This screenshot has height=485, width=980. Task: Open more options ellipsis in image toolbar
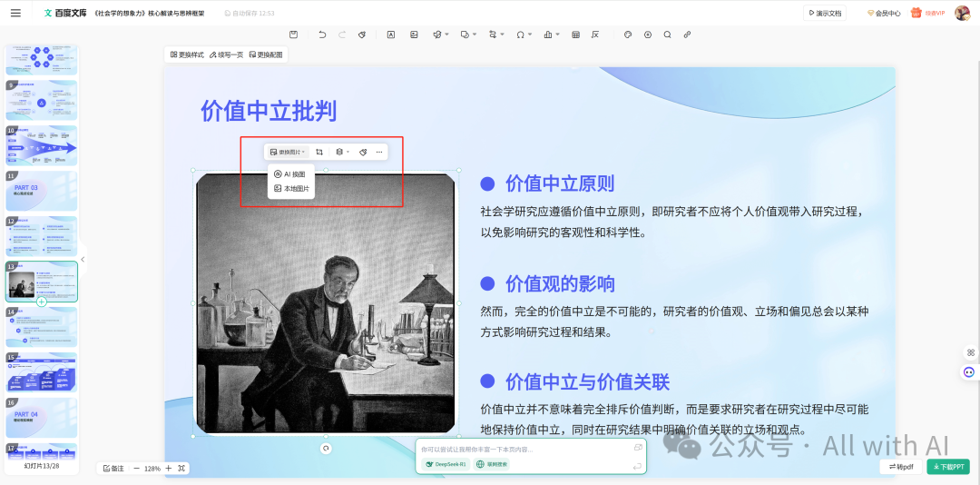(379, 152)
